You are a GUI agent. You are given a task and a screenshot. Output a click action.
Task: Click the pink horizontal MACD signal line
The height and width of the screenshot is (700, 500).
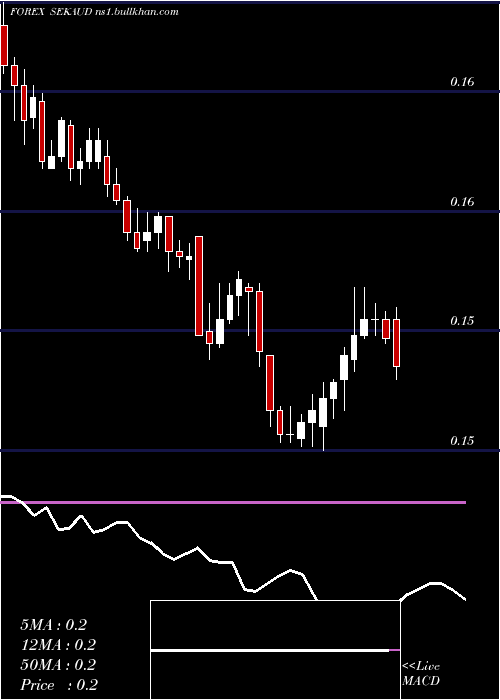coord(233,502)
